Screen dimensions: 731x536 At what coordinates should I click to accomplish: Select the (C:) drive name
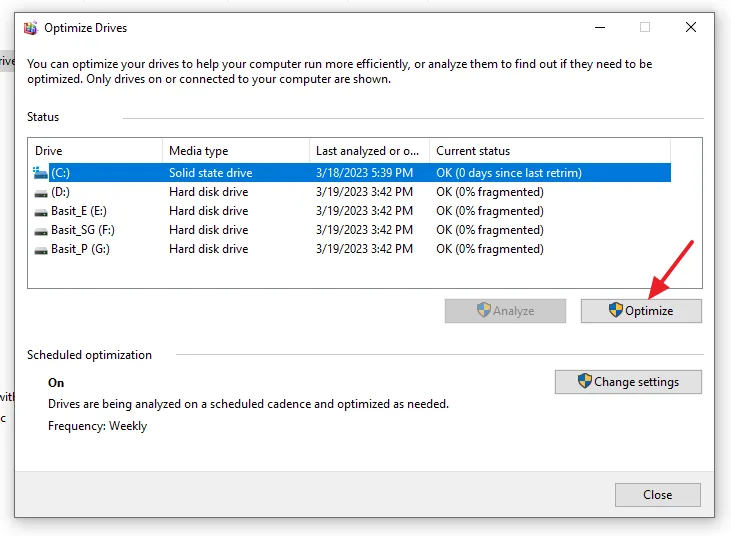61,173
